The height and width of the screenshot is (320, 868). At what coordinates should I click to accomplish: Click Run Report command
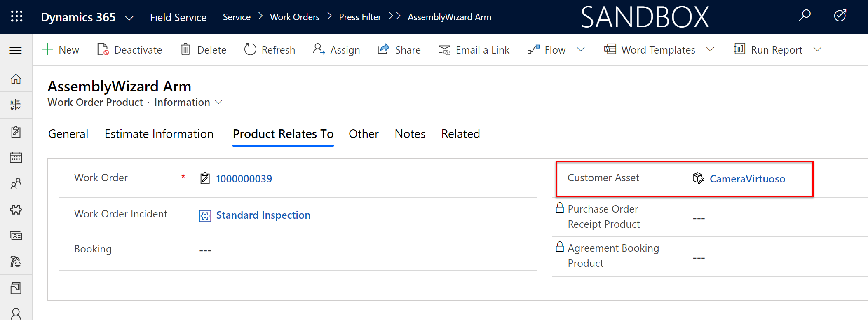pyautogui.click(x=768, y=50)
